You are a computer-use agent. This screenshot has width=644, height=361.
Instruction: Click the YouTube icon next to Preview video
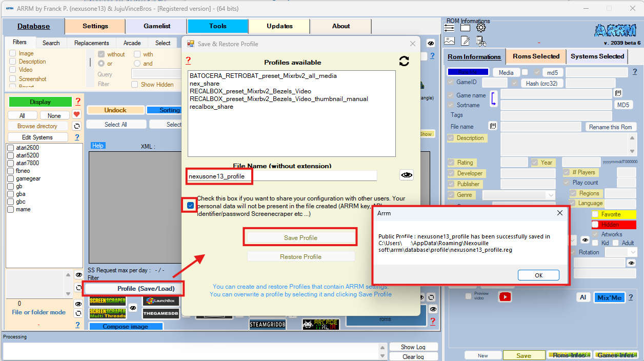[x=505, y=297]
